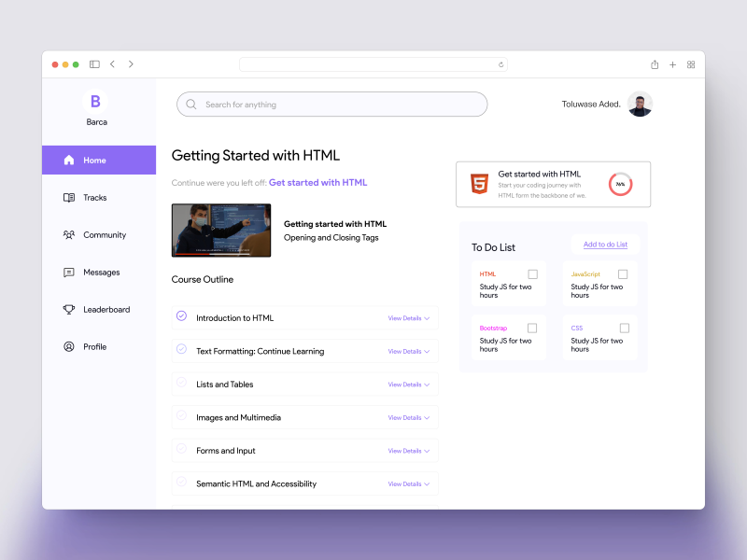Image resolution: width=747 pixels, height=560 pixels.
Task: Open the Tracks sidebar menu item
Action: pyautogui.click(x=94, y=198)
